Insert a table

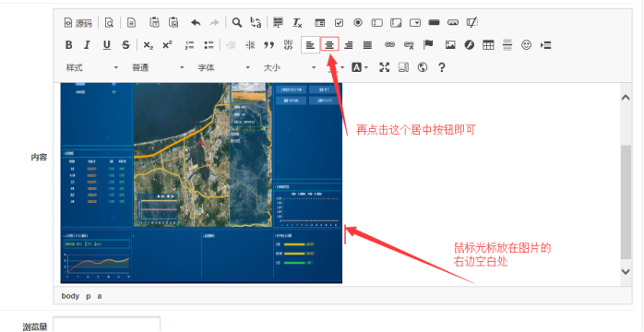coord(488,45)
